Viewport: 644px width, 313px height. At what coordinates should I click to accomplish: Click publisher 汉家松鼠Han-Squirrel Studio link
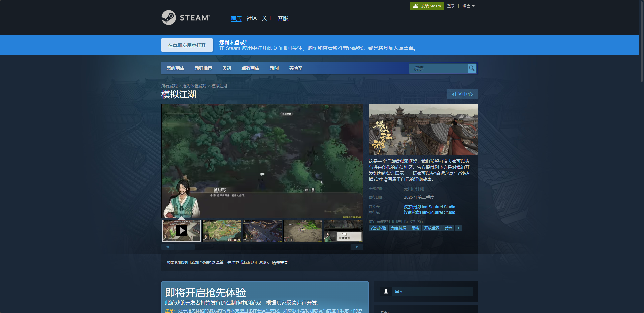[x=429, y=212]
